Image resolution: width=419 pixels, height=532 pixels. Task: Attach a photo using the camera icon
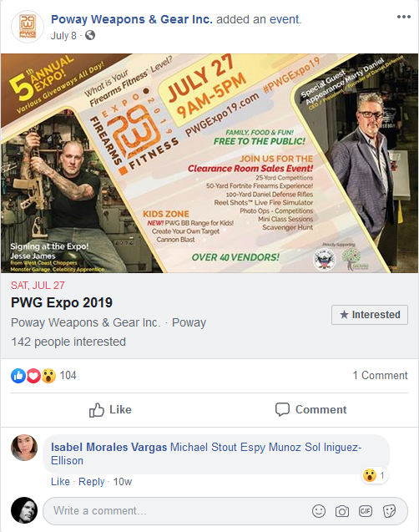[x=342, y=511]
